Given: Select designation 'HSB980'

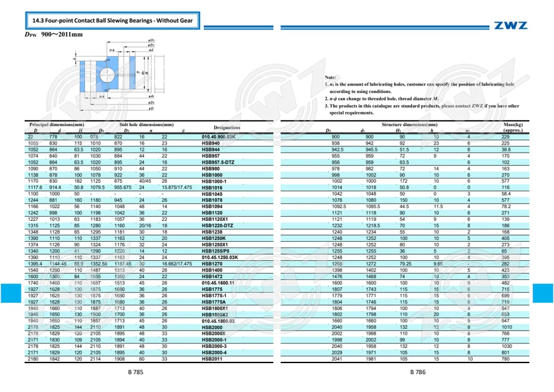Looking at the screenshot, I should (211, 169).
